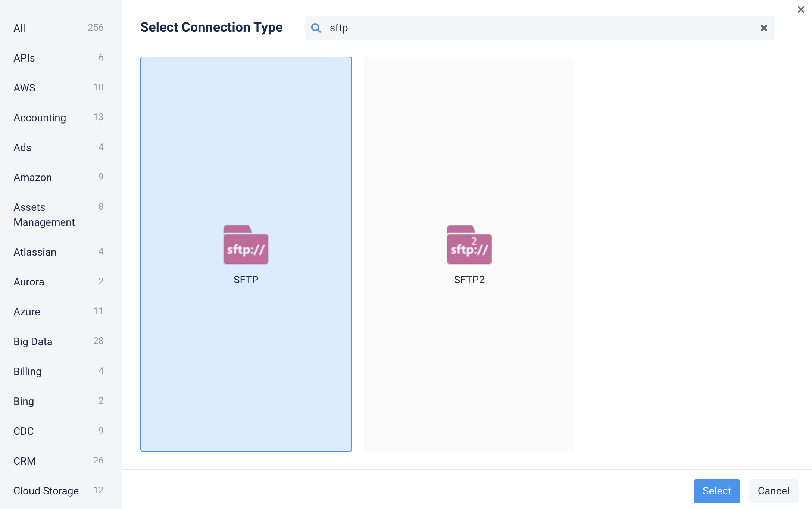Open the CDC category

pyautogui.click(x=24, y=431)
